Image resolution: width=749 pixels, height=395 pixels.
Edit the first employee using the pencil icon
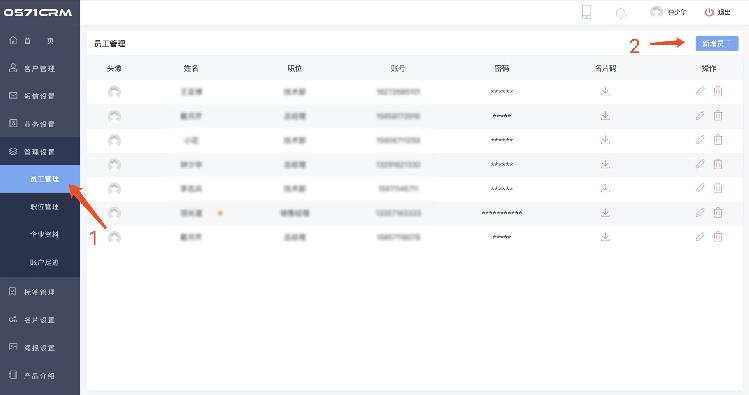(x=700, y=91)
